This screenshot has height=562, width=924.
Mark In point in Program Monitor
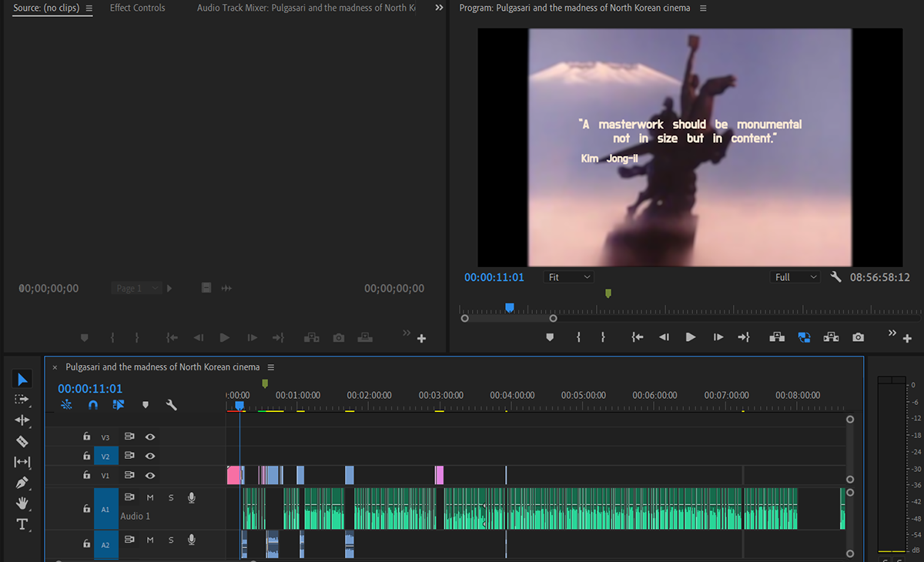point(578,337)
